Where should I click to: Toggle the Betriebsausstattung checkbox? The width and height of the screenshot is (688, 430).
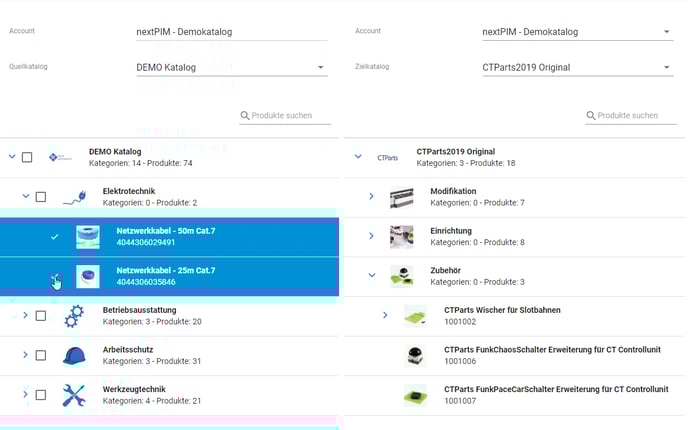coord(41,315)
